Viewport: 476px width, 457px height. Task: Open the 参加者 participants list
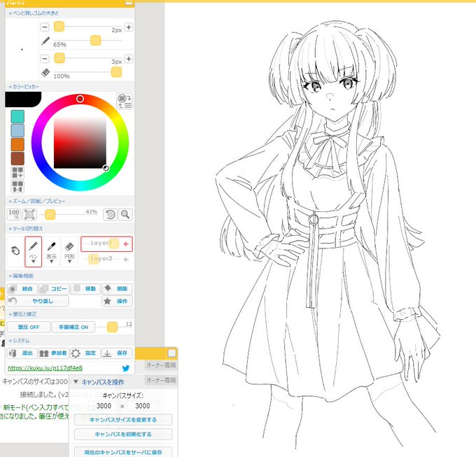[54, 353]
